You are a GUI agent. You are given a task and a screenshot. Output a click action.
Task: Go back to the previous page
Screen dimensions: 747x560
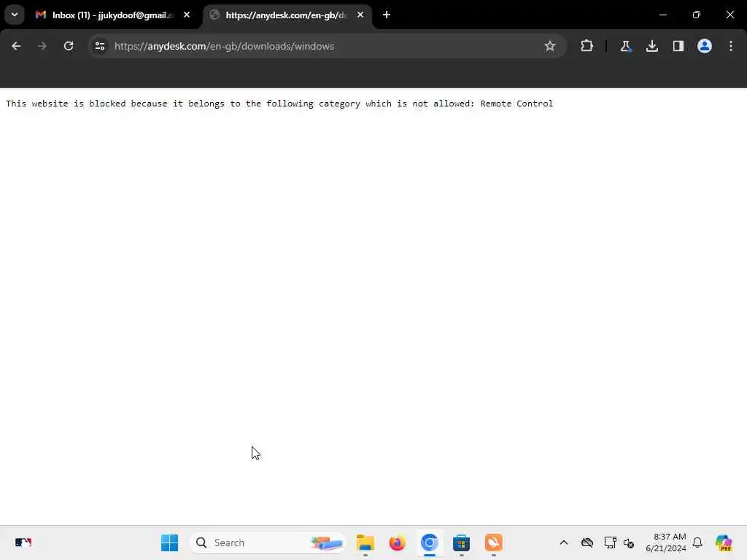point(16,46)
